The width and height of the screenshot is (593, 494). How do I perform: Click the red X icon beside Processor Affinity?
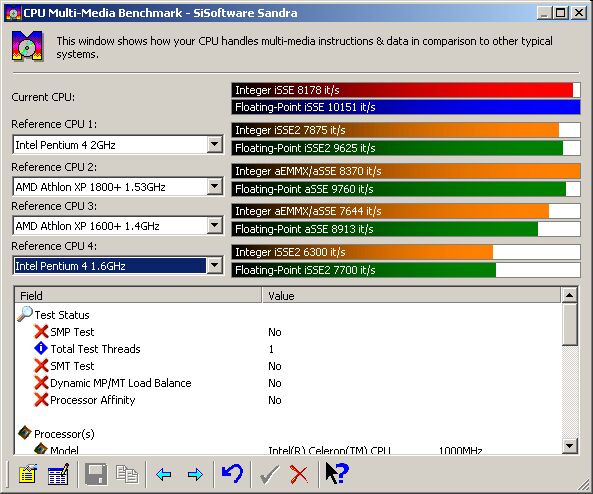coord(41,400)
